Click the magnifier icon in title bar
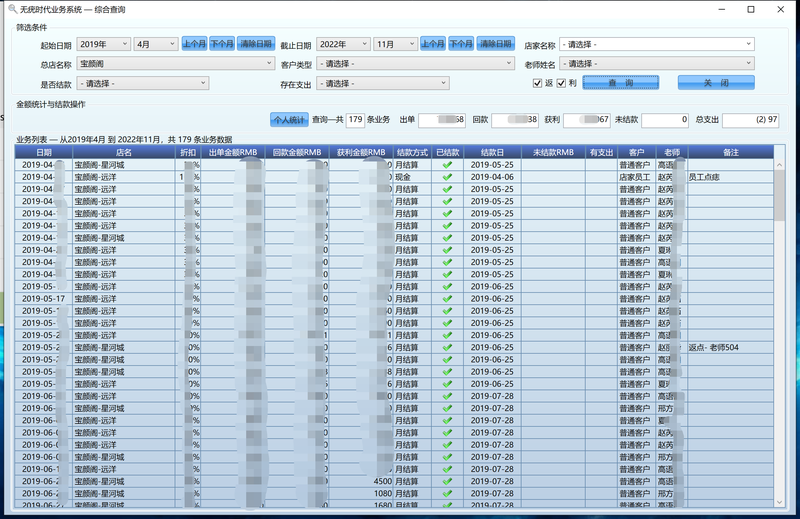The height and width of the screenshot is (519, 800). point(13,9)
